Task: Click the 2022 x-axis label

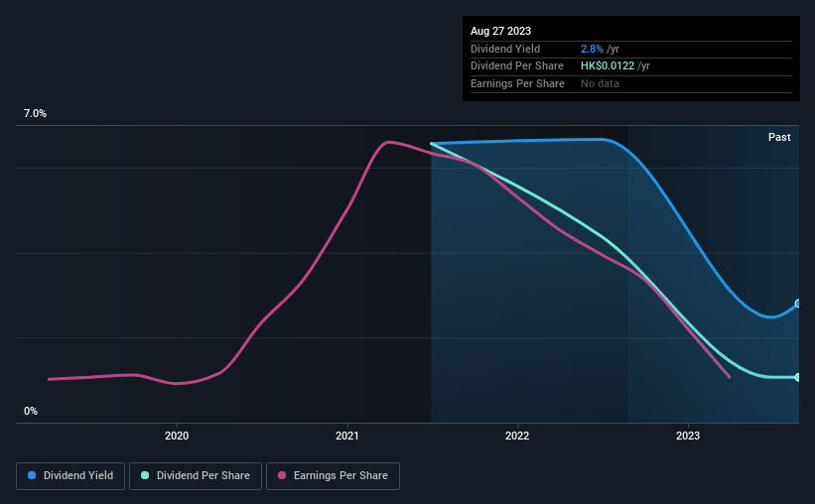Action: (517, 436)
